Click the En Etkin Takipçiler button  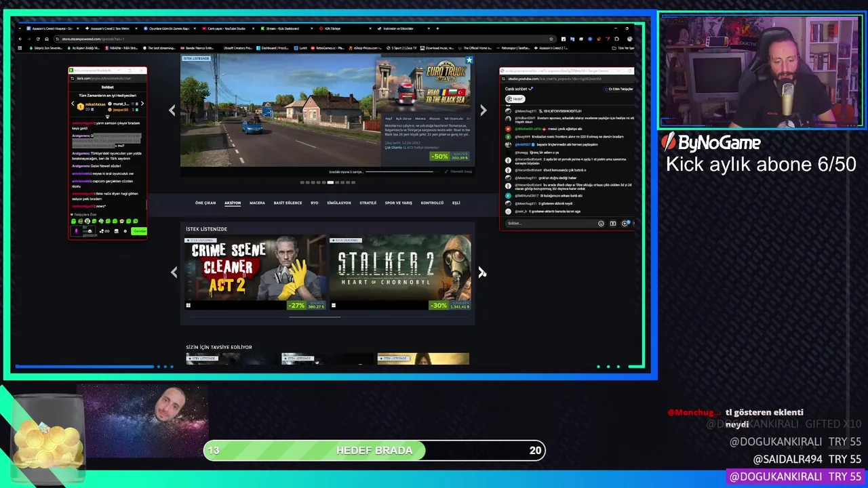pos(618,89)
